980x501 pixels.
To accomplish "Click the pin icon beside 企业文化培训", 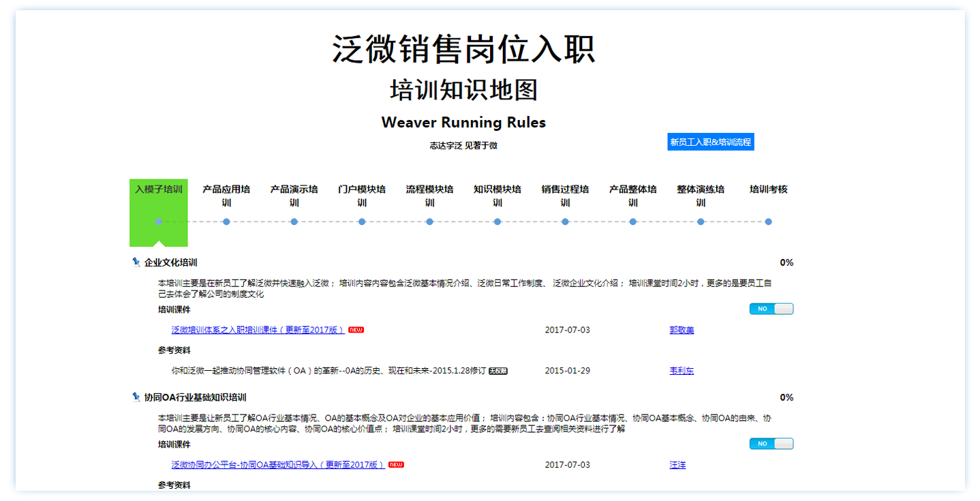I will pos(136,262).
